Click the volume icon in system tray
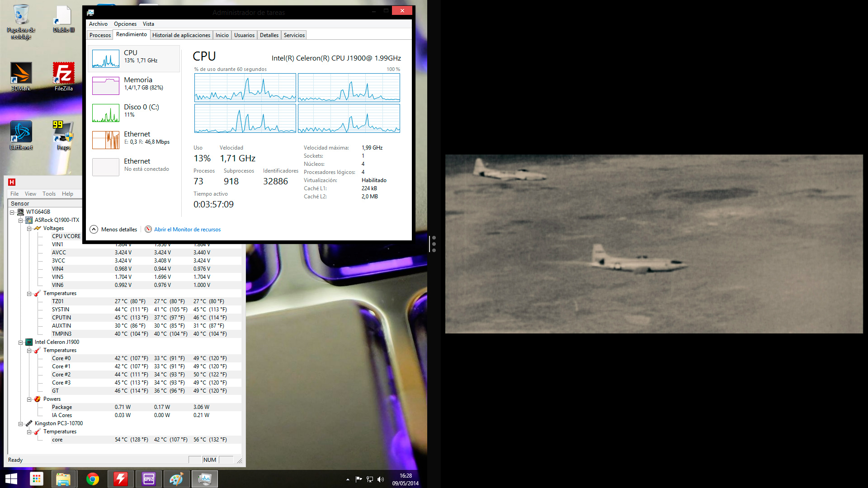The width and height of the screenshot is (868, 488). click(380, 479)
